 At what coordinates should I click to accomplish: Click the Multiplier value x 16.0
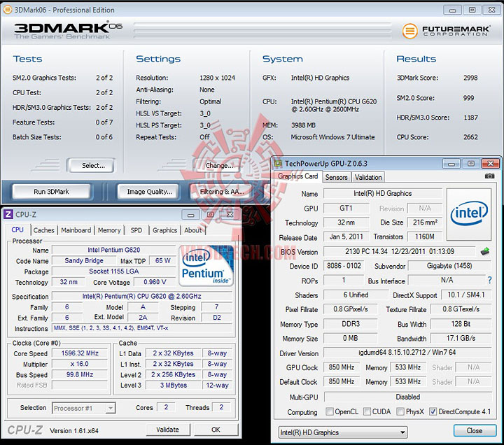[80, 364]
